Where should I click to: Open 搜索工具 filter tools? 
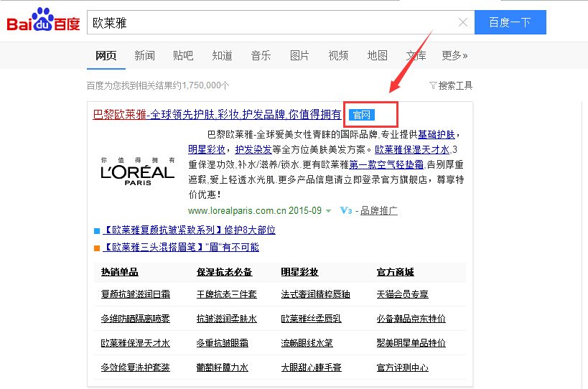tap(451, 85)
